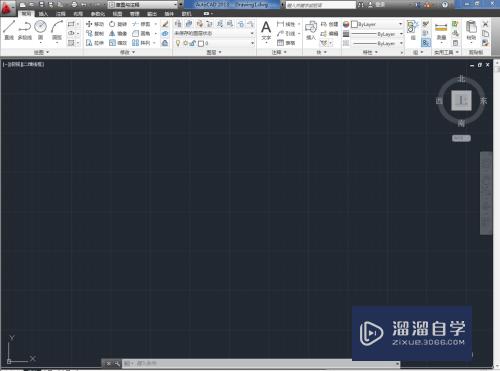Expand the Properties (特性) panel
This screenshot has width=500, height=371.
point(370,52)
